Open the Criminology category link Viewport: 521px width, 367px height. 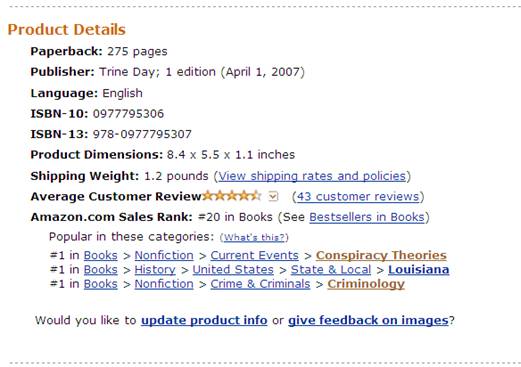click(x=366, y=284)
